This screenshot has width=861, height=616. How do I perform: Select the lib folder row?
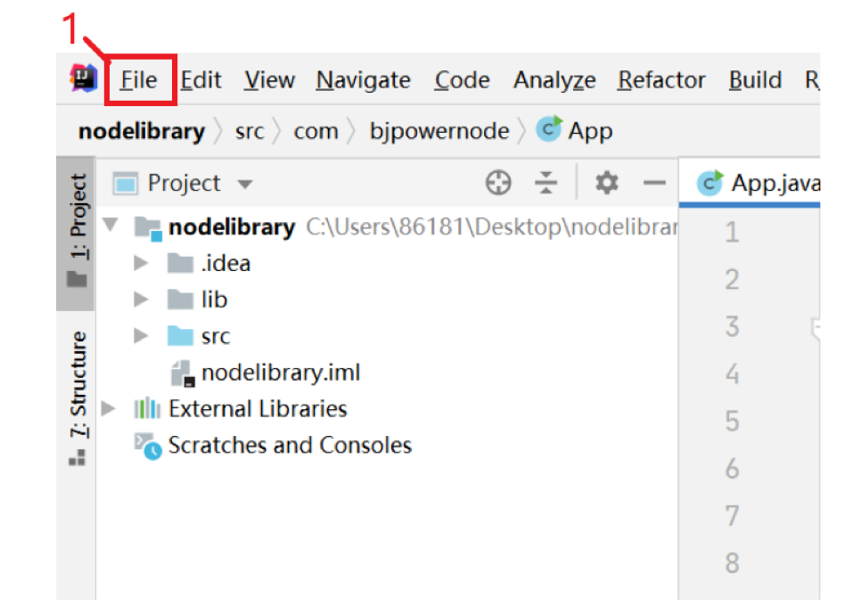387,300
